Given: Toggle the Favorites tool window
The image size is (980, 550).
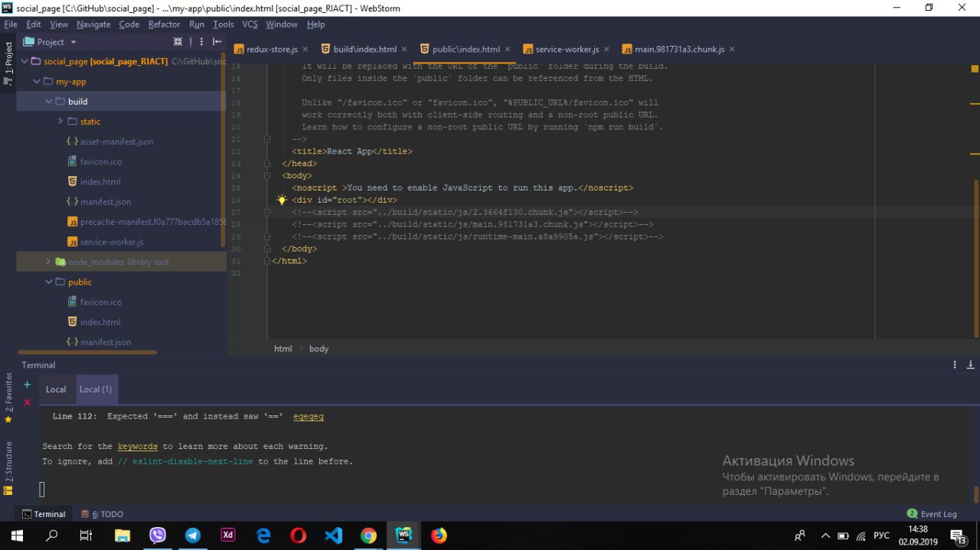Looking at the screenshot, I should [8, 397].
